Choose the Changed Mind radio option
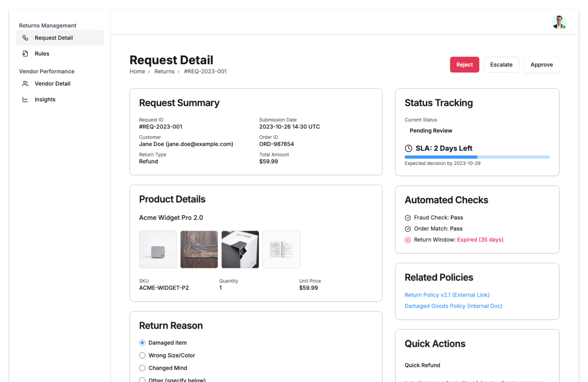The width and height of the screenshot is (588, 382). coord(142,368)
